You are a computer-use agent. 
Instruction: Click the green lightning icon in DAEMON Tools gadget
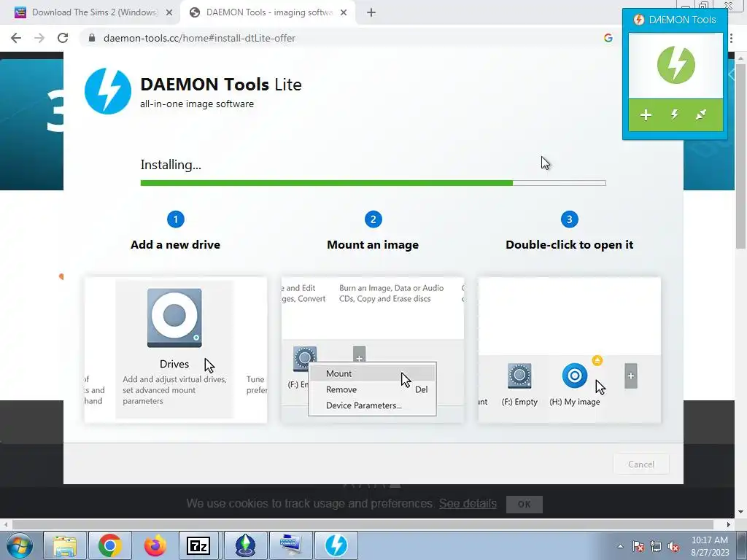[676, 65]
